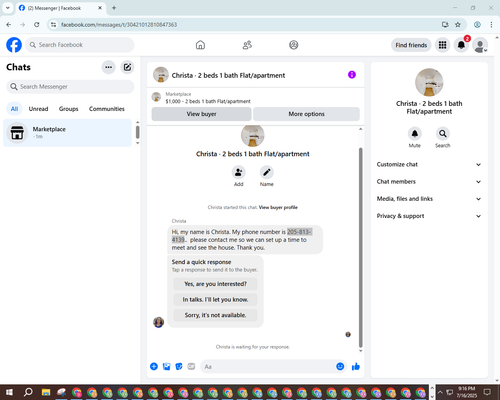Open taskbar clock showing 9:16 PM

tap(466, 392)
